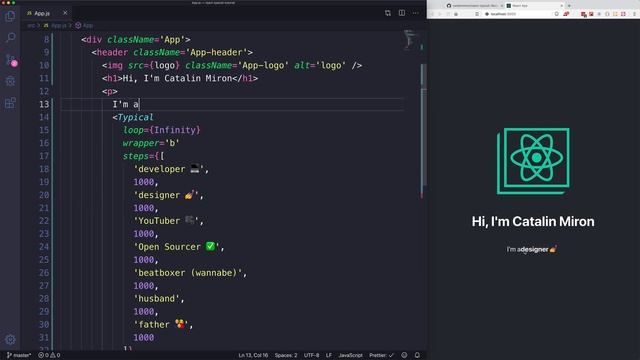Click the Open Changes icon in the editor toolbar
This screenshot has width=640, height=360.
[x=388, y=13]
